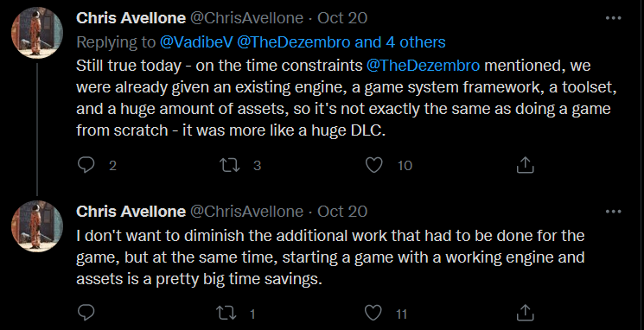Like the second tweet with 11 likes
The image size is (644, 330).
pos(373,314)
